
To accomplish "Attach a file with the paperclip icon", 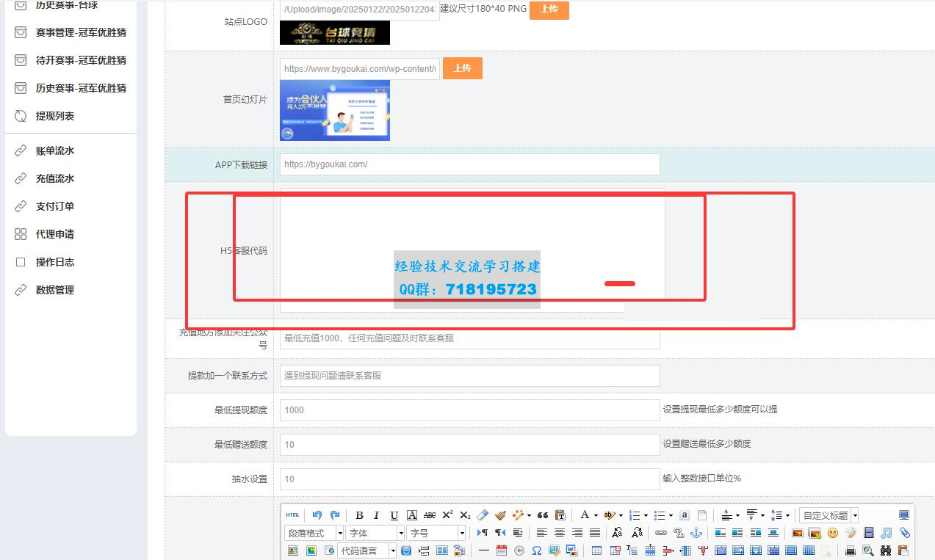I will click(905, 533).
